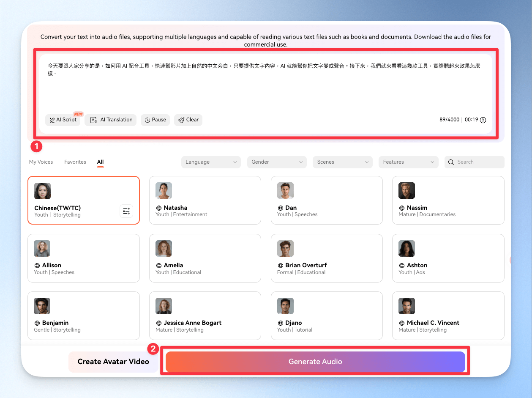
Task: Click the globe icon next to Natasha
Action: [x=158, y=208]
